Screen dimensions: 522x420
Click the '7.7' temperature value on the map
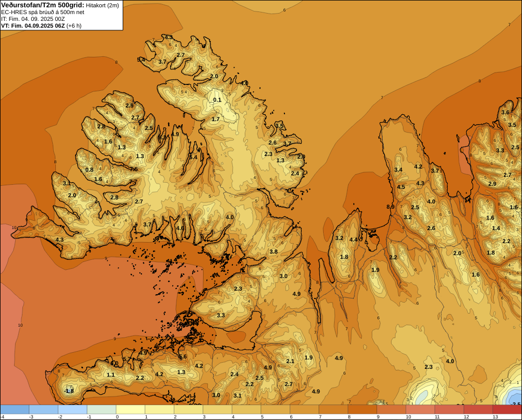[133, 182]
